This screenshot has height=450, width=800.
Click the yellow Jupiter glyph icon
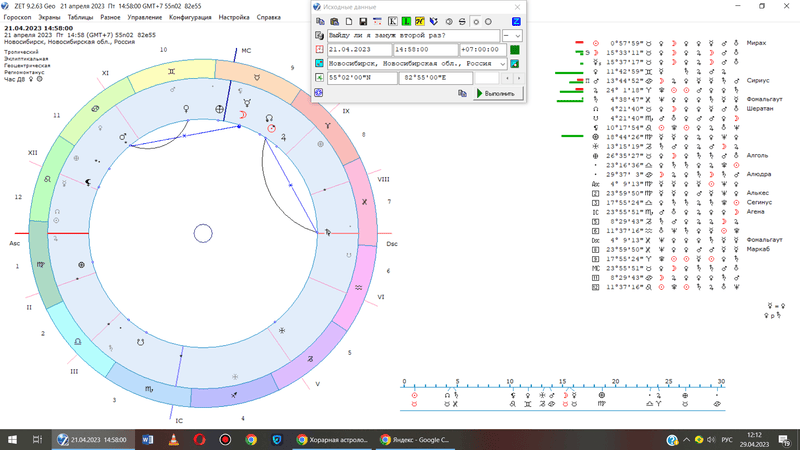tap(419, 21)
